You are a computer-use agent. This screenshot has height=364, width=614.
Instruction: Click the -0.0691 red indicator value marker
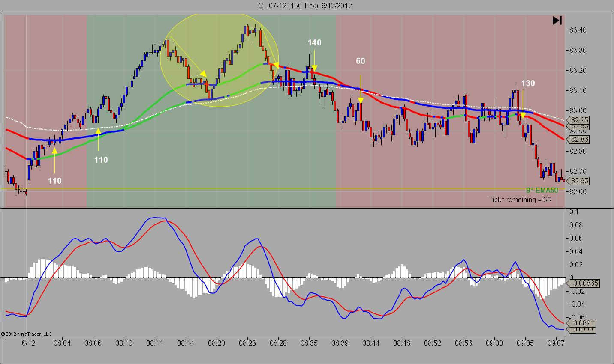click(x=581, y=323)
